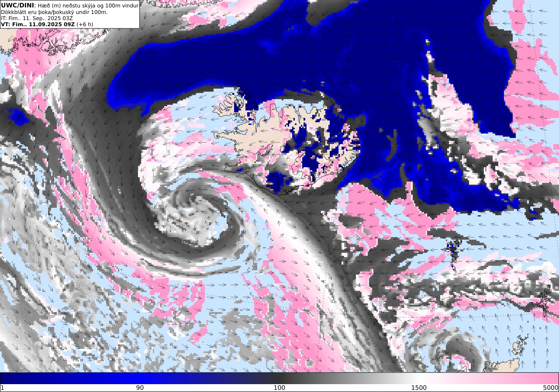Click the Iceland landmass on the map
The image size is (559, 392).
click(x=286, y=140)
